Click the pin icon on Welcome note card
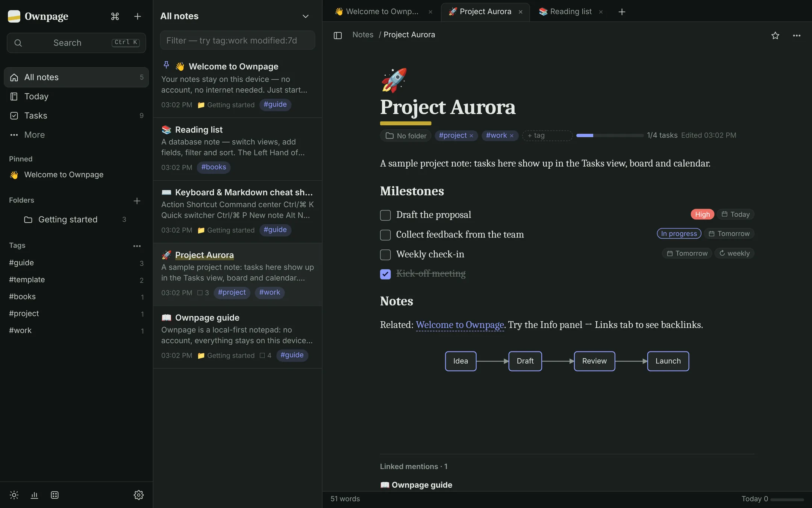This screenshot has width=812, height=508. [166, 65]
